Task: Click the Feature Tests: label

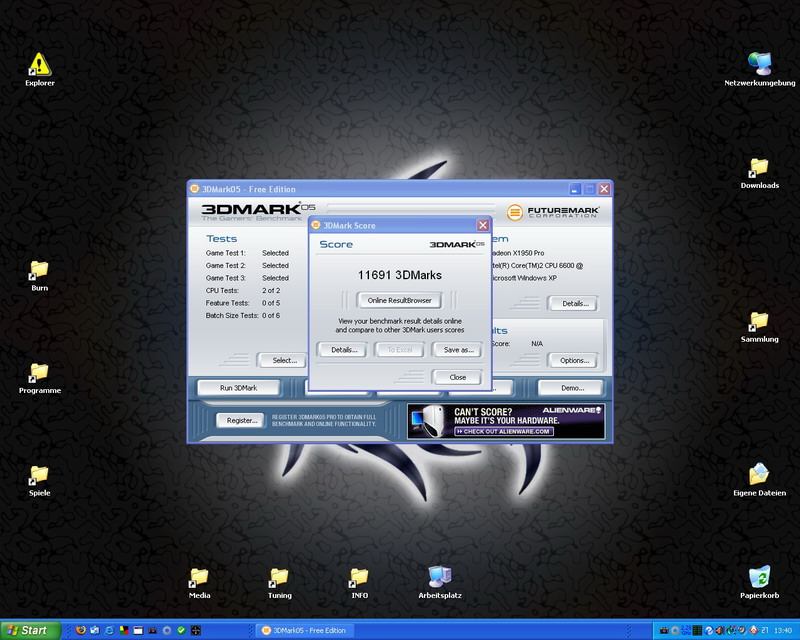Action: pyautogui.click(x=227, y=303)
